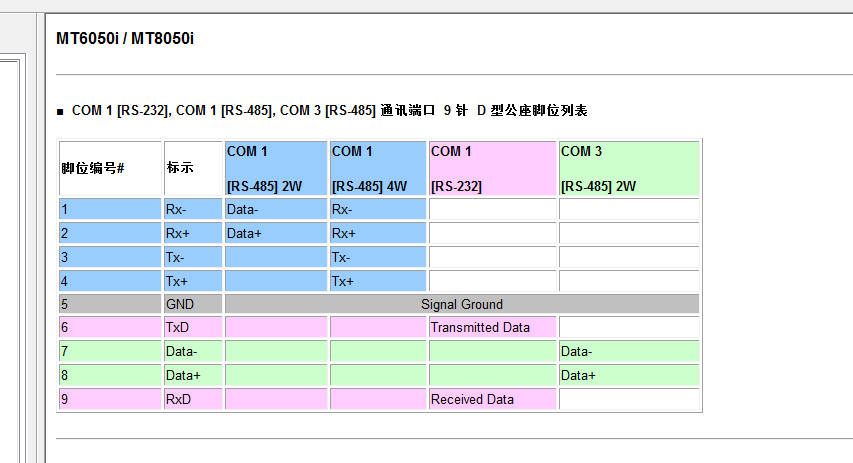Click the pin number 1 cell

(110, 210)
